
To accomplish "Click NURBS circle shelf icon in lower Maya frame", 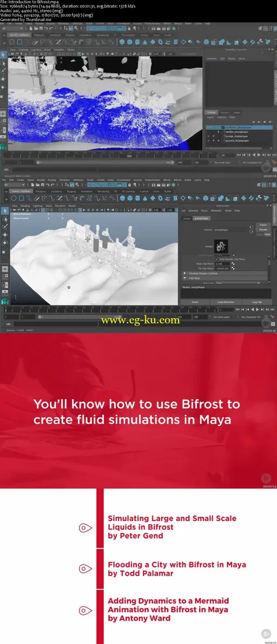I will (14, 198).
